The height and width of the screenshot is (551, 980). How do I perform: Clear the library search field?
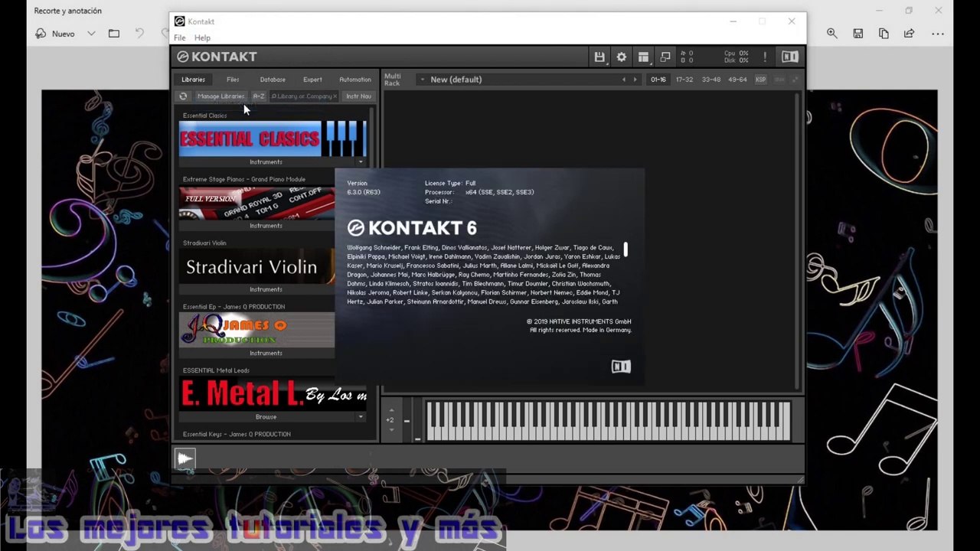click(335, 96)
